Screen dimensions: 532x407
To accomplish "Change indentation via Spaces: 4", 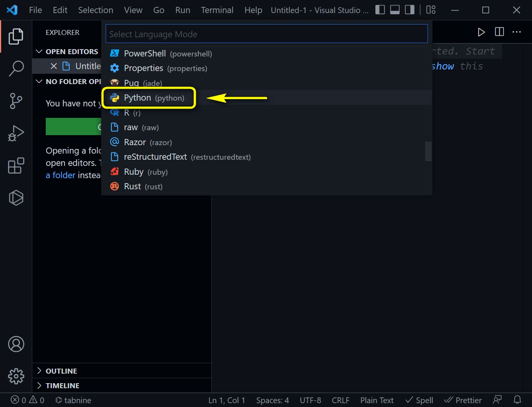I will (x=273, y=400).
